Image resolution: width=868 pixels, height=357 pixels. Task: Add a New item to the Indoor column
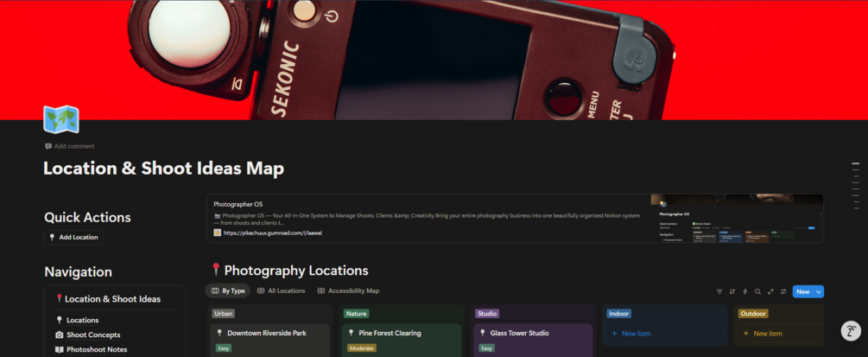663,334
